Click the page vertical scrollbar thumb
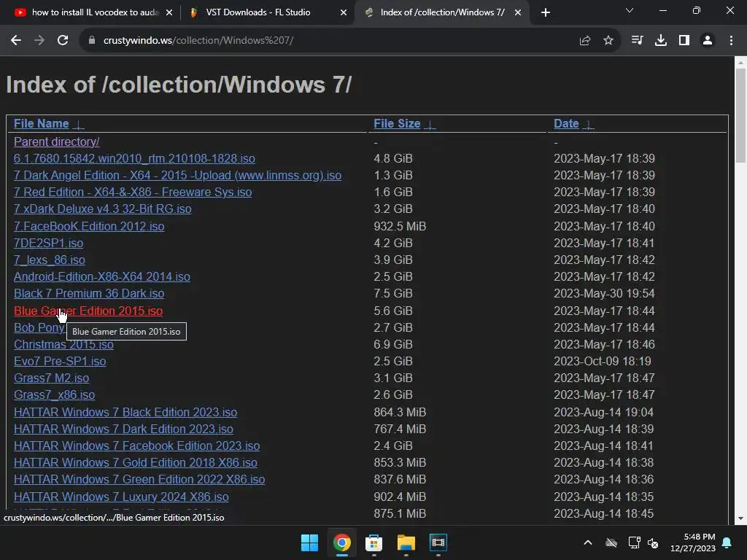The image size is (747, 560). [740, 116]
